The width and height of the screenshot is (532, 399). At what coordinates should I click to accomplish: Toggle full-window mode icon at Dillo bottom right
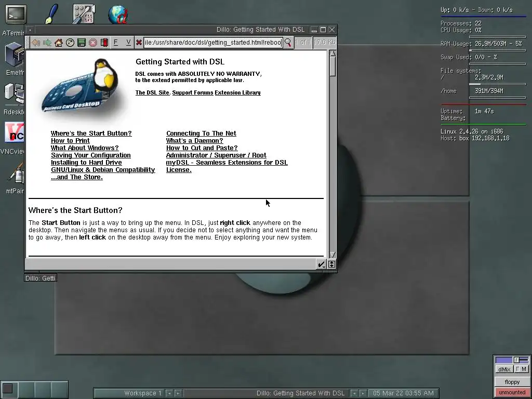pos(331,264)
